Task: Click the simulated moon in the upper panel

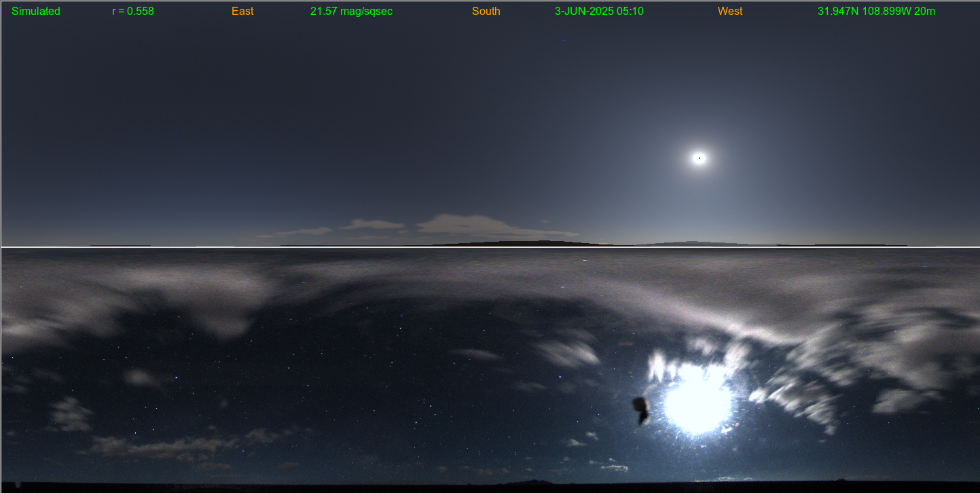Action: pos(699,158)
